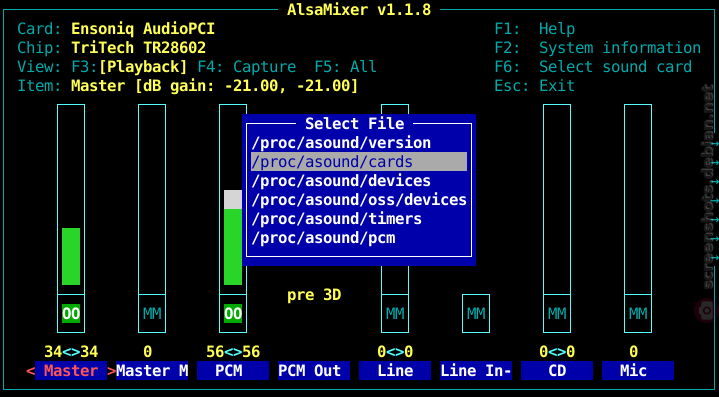The width and height of the screenshot is (719, 397).
Task: Click F6 Select sound card shortcut
Action: pyautogui.click(x=593, y=67)
